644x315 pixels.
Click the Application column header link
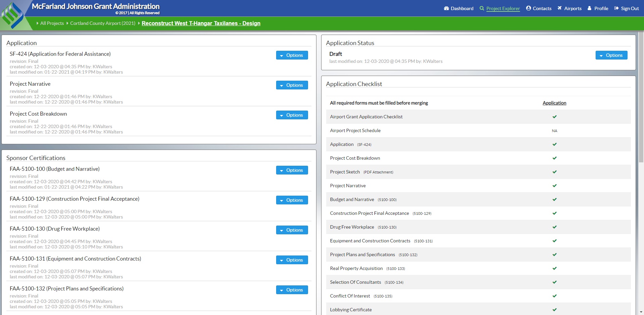point(554,103)
